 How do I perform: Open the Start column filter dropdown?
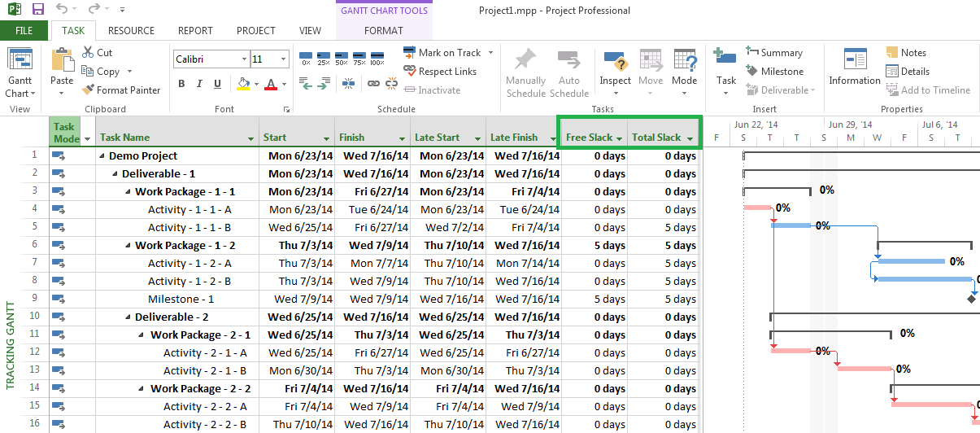pyautogui.click(x=327, y=138)
